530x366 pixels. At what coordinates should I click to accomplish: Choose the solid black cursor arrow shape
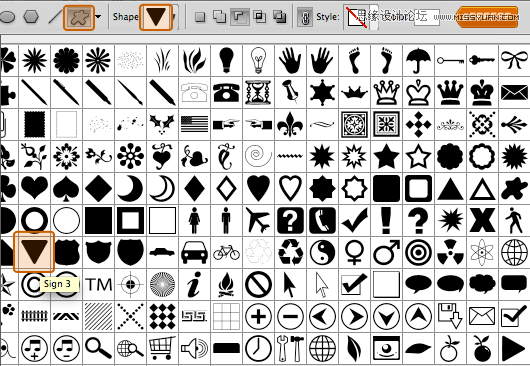(290, 285)
